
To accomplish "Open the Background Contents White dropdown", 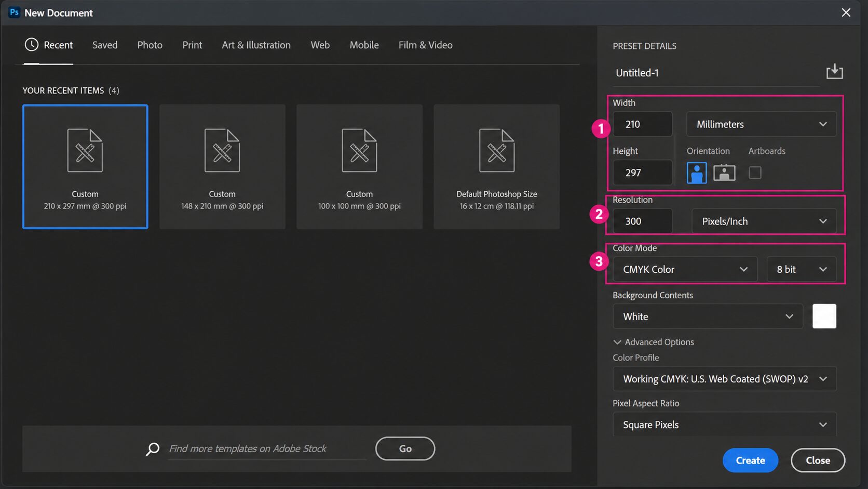I will click(x=708, y=316).
